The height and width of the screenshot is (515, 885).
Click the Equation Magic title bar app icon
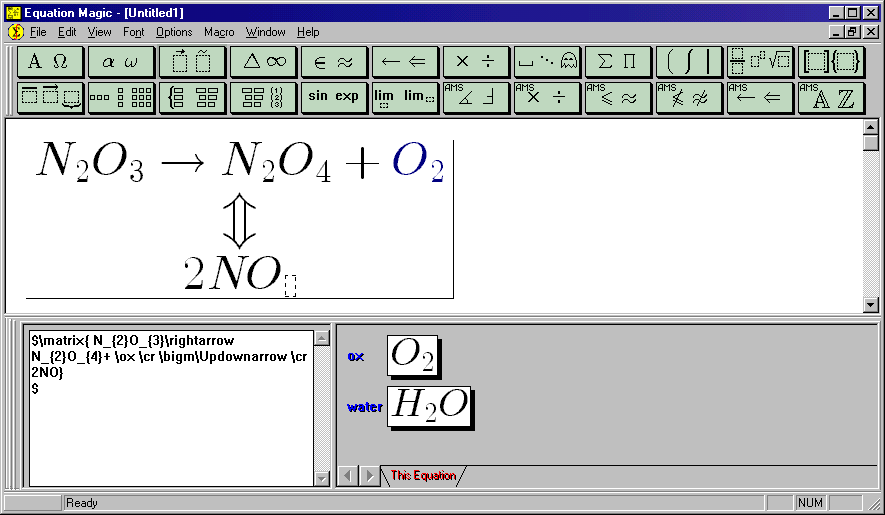point(14,12)
